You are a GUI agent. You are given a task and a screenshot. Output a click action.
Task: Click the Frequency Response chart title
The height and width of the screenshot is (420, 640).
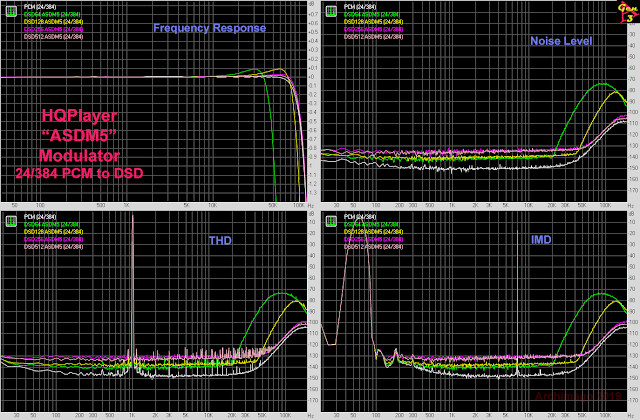click(209, 28)
